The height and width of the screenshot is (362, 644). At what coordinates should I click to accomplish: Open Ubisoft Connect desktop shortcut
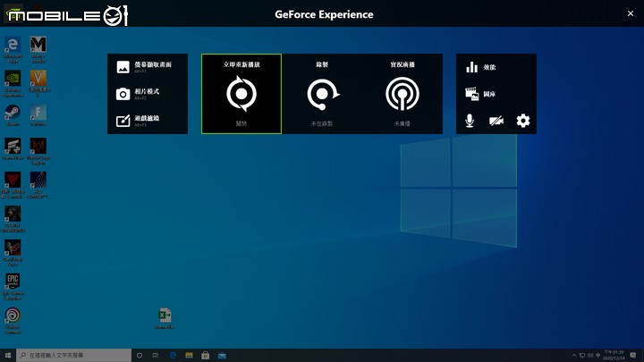point(13,321)
